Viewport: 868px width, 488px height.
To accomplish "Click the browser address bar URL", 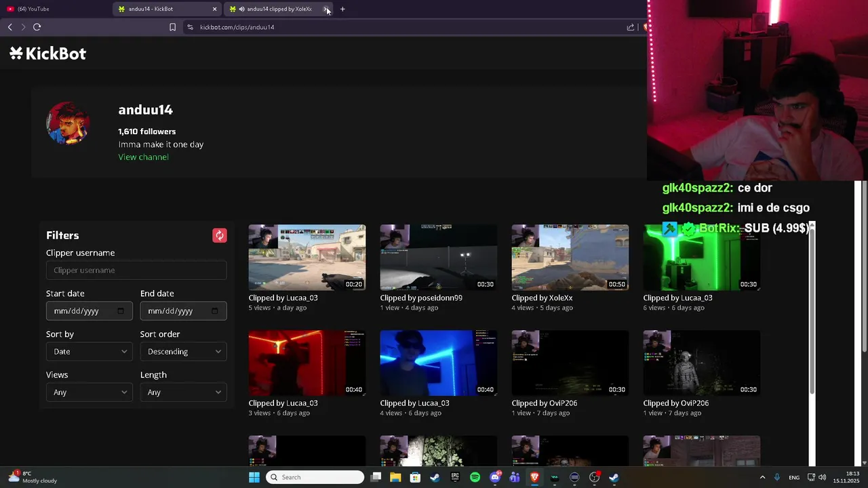I will tap(237, 27).
